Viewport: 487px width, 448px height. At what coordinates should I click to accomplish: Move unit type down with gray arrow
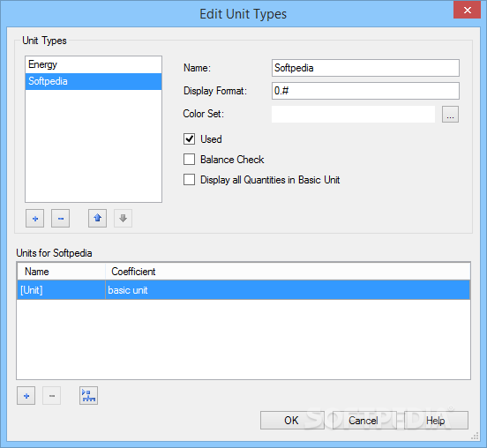click(123, 218)
